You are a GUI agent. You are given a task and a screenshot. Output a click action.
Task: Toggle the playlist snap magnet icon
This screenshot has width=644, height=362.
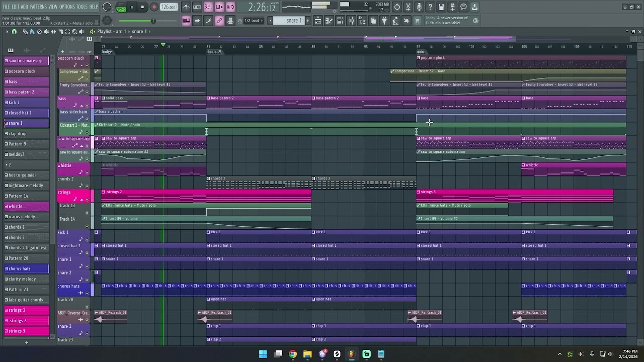(14, 32)
